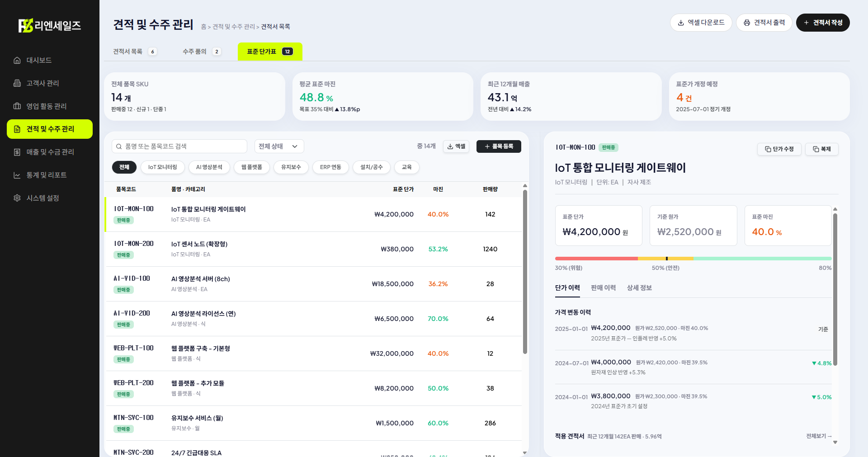Click the plus icon in 품목 등록

tap(487, 146)
